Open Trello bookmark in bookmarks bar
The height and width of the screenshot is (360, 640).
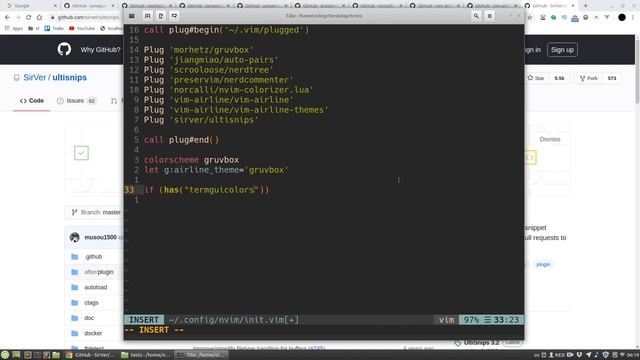[x=54, y=29]
